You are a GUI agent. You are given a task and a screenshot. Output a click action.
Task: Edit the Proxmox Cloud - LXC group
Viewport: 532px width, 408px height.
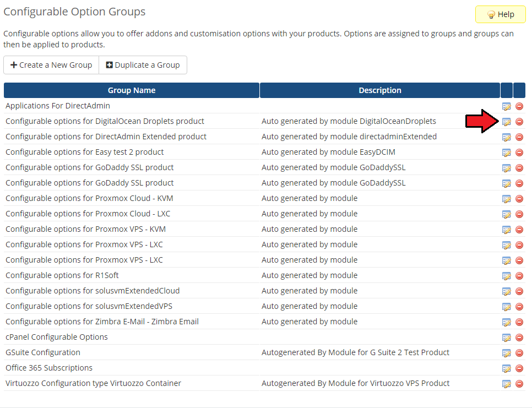click(507, 214)
